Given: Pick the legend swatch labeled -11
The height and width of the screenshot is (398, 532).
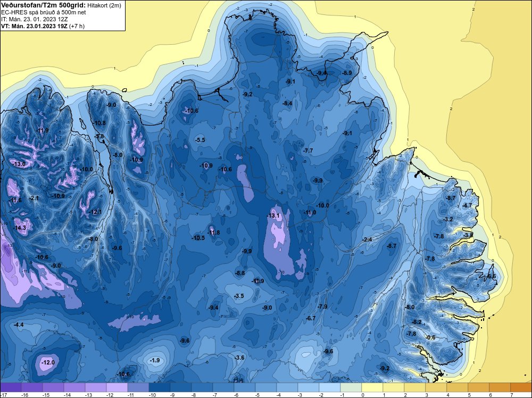Looking at the screenshot, I should tap(138, 387).
